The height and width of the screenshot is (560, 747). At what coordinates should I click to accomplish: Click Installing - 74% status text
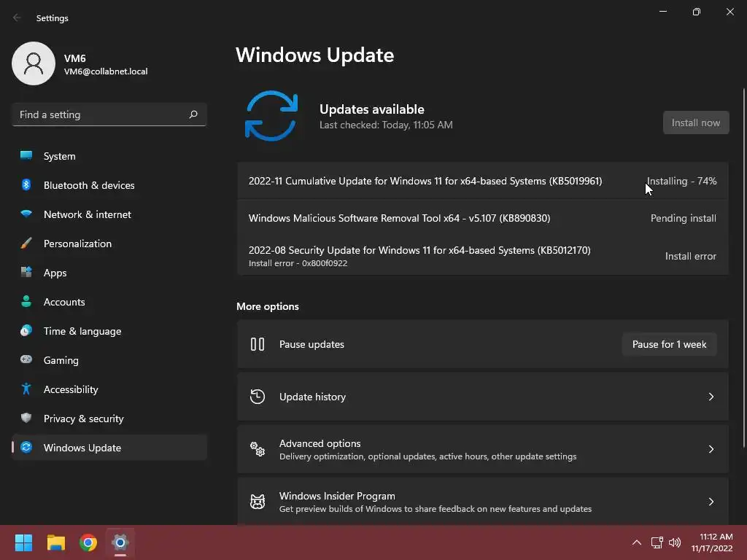pyautogui.click(x=682, y=181)
